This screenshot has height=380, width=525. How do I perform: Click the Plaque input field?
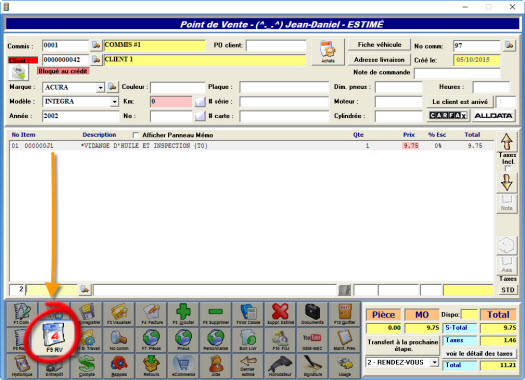point(284,87)
